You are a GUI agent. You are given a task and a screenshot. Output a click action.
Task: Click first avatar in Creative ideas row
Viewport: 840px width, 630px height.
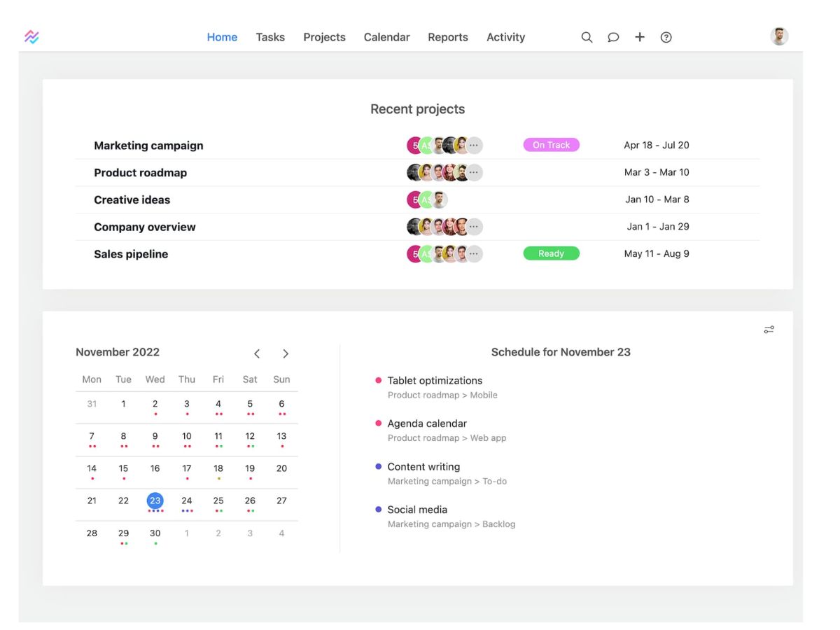(x=414, y=199)
